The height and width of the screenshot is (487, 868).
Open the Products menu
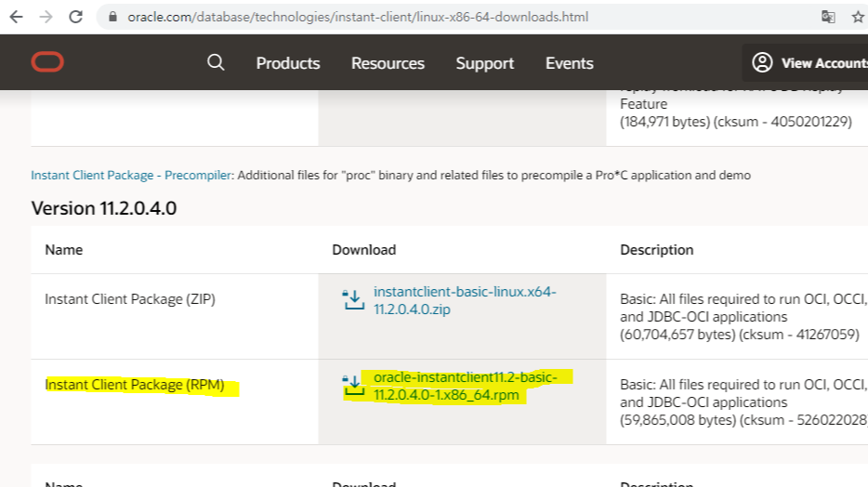click(288, 63)
